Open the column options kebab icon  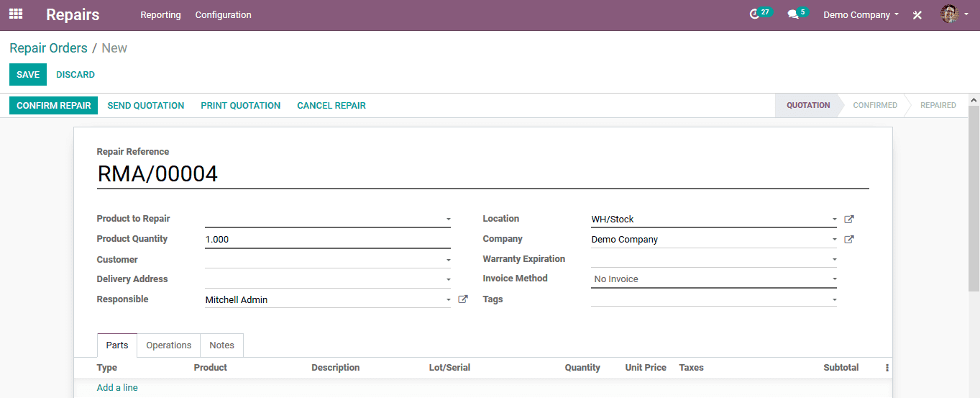(887, 368)
